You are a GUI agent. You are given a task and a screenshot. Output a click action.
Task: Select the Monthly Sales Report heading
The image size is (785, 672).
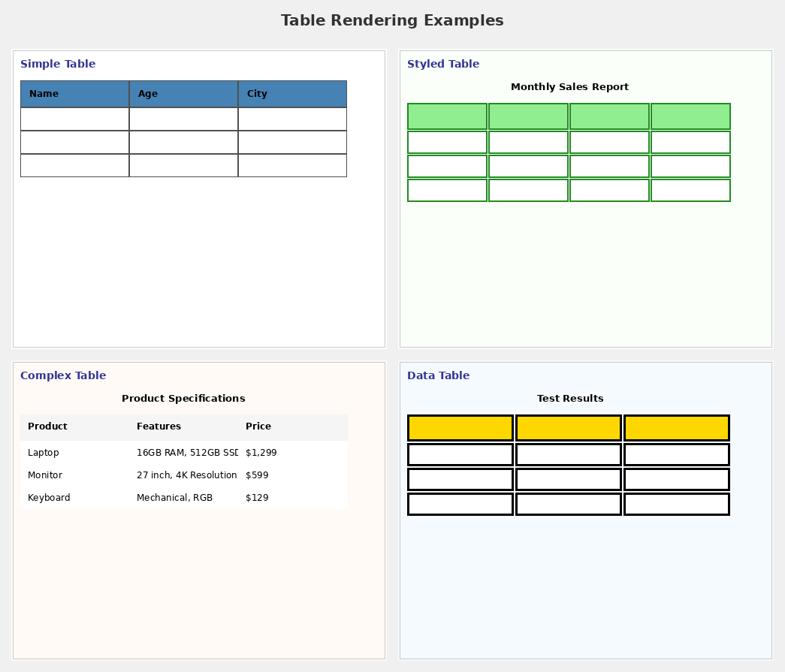(x=569, y=86)
